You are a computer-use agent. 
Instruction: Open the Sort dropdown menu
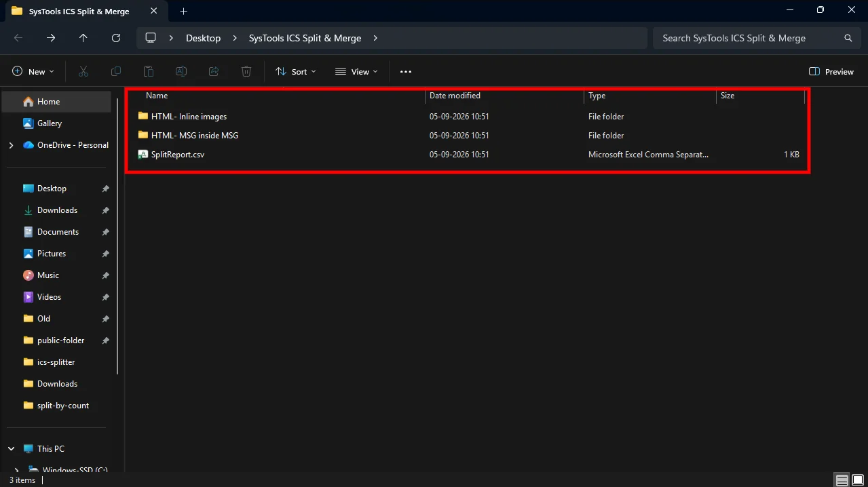click(x=296, y=71)
